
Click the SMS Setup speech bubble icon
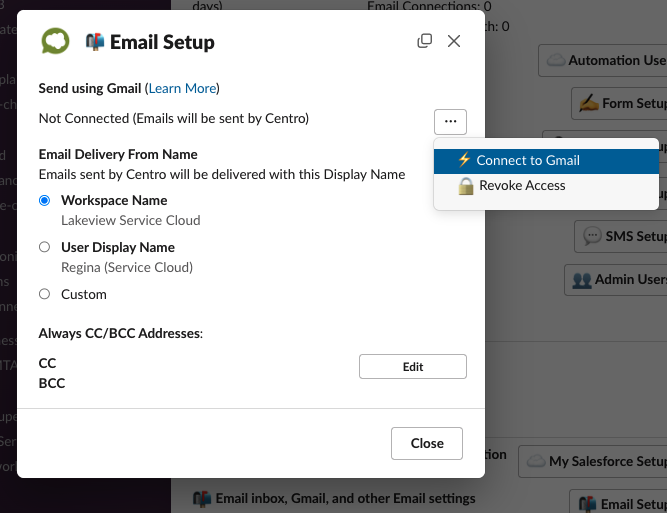[x=592, y=236]
